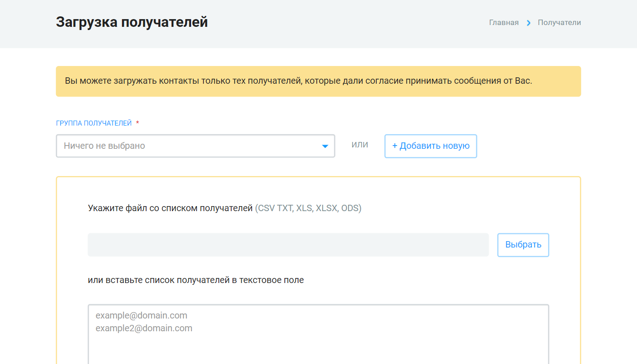Viewport: 637px width, 364px height.
Task: Click the empty file path field
Action: (x=288, y=245)
